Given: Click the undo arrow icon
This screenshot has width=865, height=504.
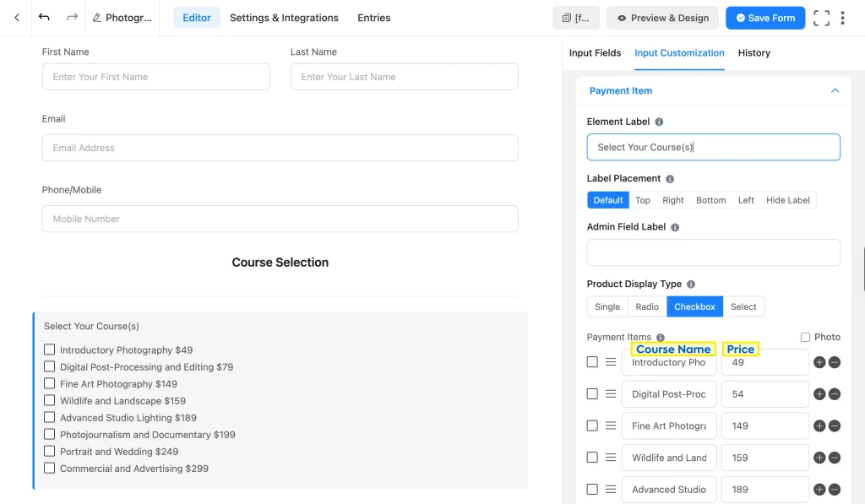Looking at the screenshot, I should click(44, 17).
